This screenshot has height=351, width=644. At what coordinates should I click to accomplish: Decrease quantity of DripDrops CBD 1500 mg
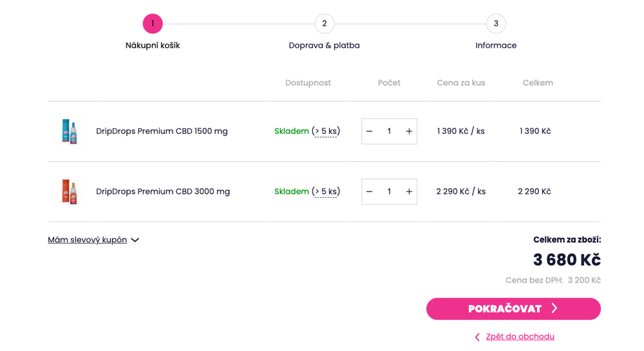click(x=370, y=131)
